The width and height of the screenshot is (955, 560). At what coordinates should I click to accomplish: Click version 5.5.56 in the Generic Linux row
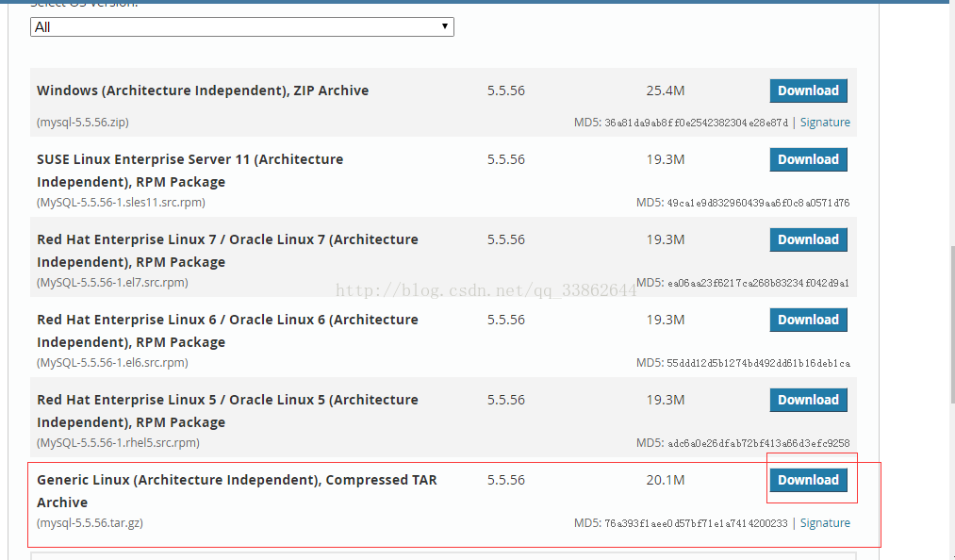coord(505,480)
